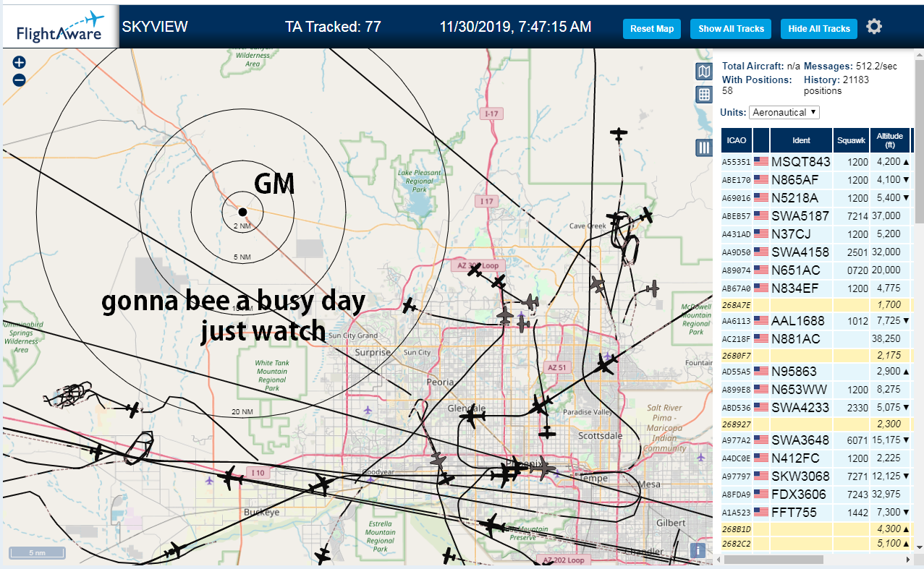Image resolution: width=924 pixels, height=569 pixels.
Task: Zoom in with plus map button
Action: pyautogui.click(x=20, y=63)
